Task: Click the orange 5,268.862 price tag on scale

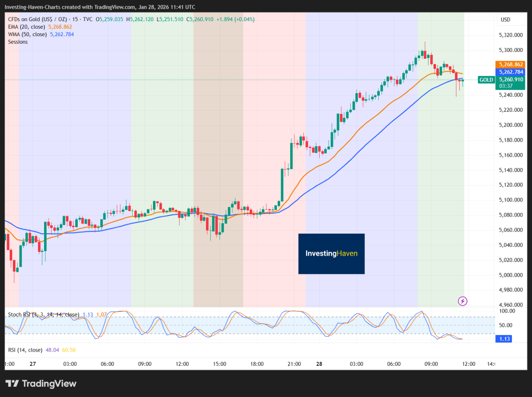Action: tap(510, 64)
